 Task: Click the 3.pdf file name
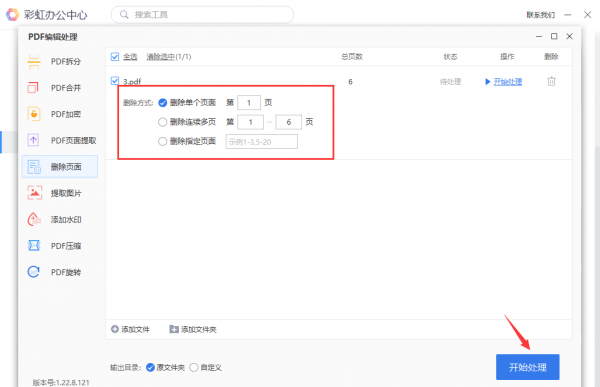pyautogui.click(x=132, y=82)
